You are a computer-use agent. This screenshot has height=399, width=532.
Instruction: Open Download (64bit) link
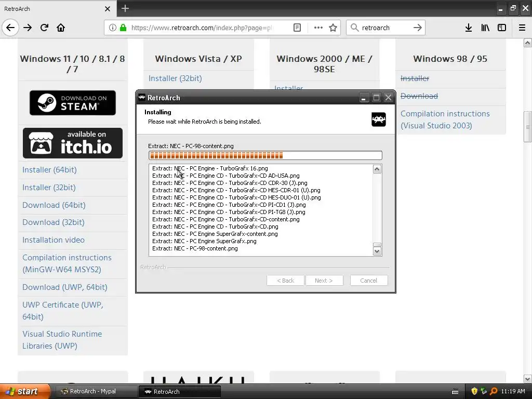pyautogui.click(x=54, y=205)
